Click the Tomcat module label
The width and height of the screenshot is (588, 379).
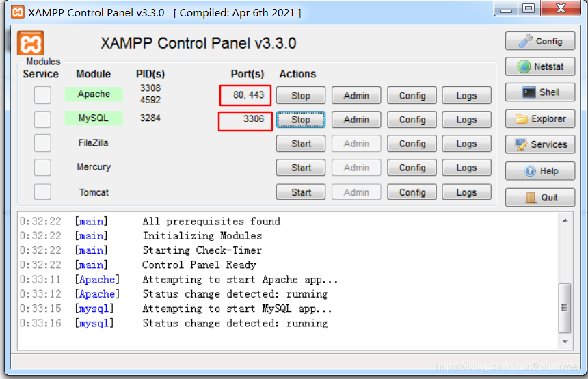(x=94, y=192)
